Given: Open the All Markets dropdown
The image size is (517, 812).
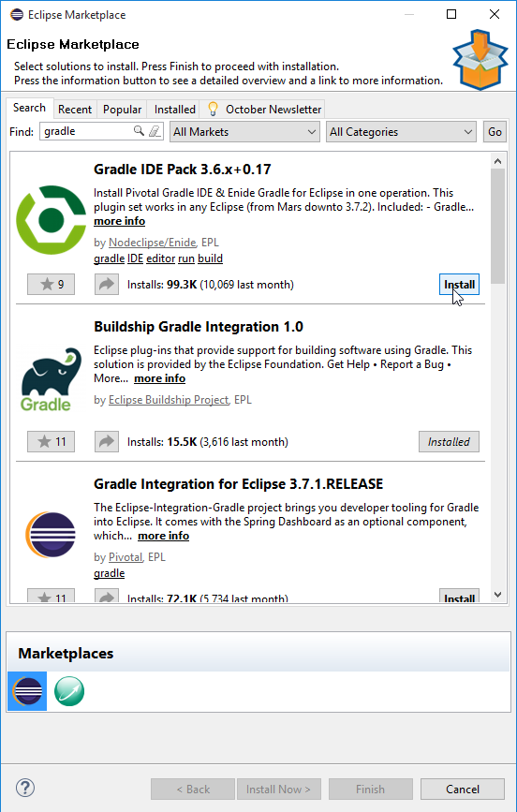Looking at the screenshot, I should [244, 132].
